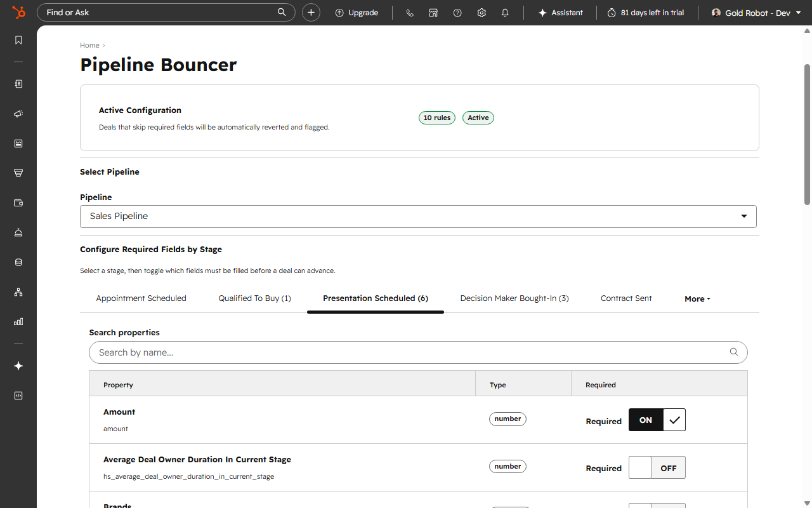Click the Amount property name
The image size is (812, 508).
119,412
